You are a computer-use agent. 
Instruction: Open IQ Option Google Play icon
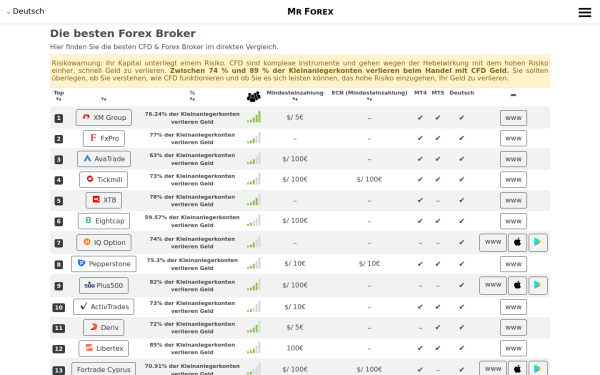point(538,242)
